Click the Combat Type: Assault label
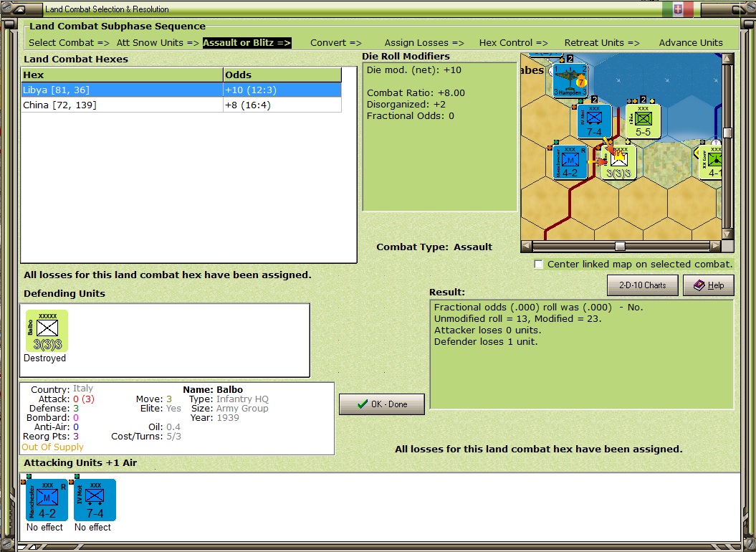756x552 pixels. [434, 247]
